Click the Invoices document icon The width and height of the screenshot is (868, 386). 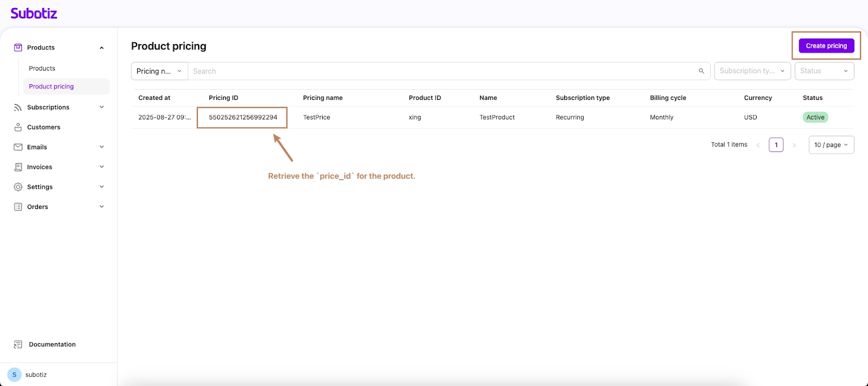(x=18, y=167)
